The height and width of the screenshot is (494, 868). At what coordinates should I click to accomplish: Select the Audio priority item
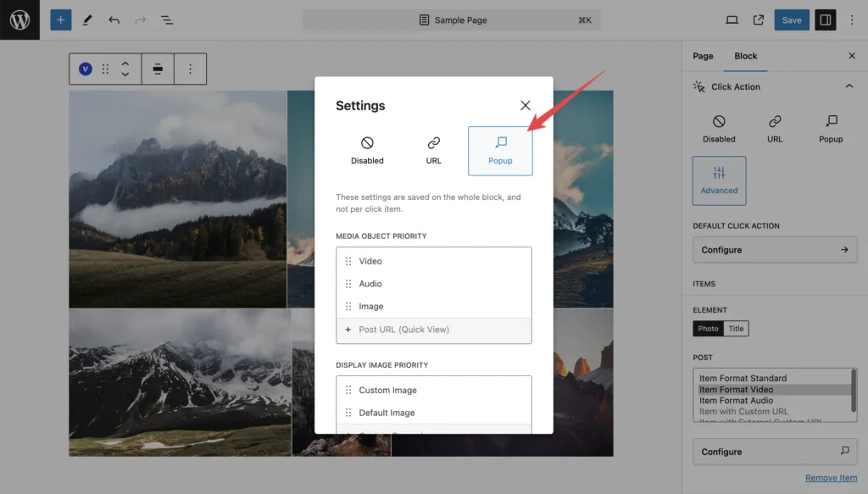(x=433, y=284)
